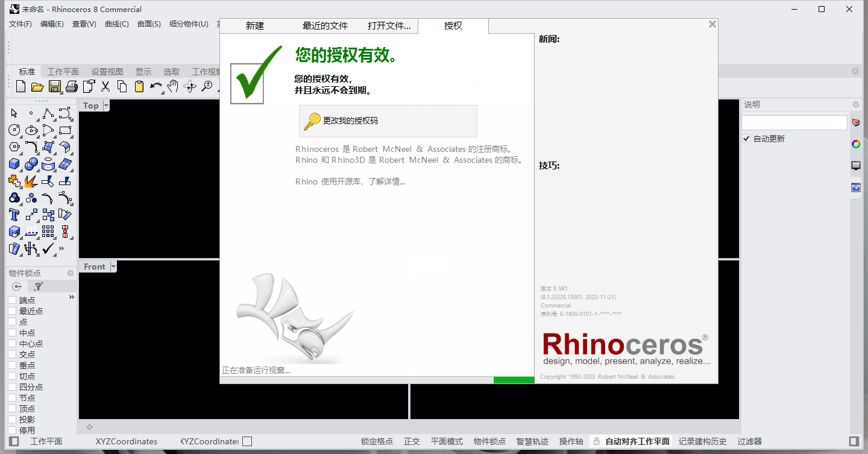Click the 更改我的授权码 button
Screen dimensions: 868x454
coord(388,121)
